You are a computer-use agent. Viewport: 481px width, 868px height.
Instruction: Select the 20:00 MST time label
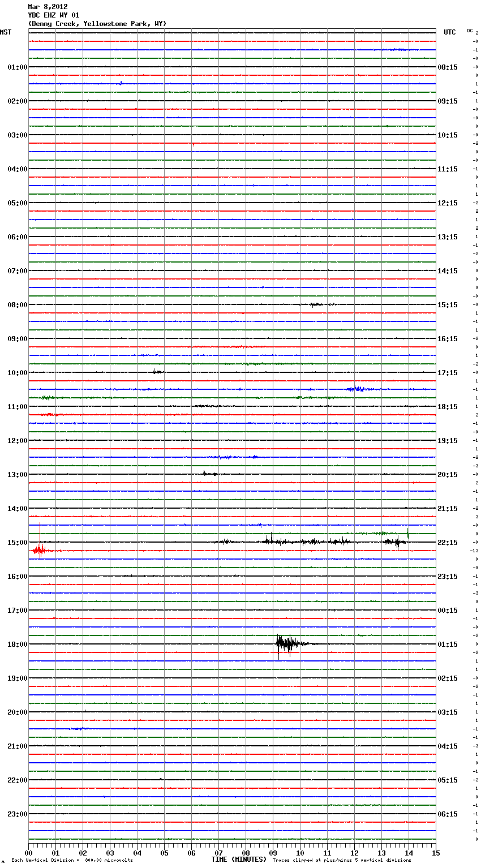(17, 712)
